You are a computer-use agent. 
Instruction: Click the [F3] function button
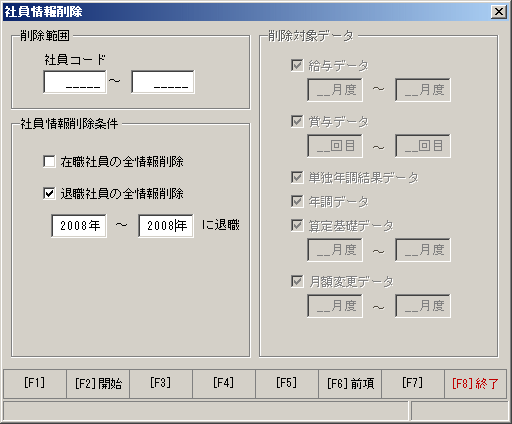click(x=161, y=383)
